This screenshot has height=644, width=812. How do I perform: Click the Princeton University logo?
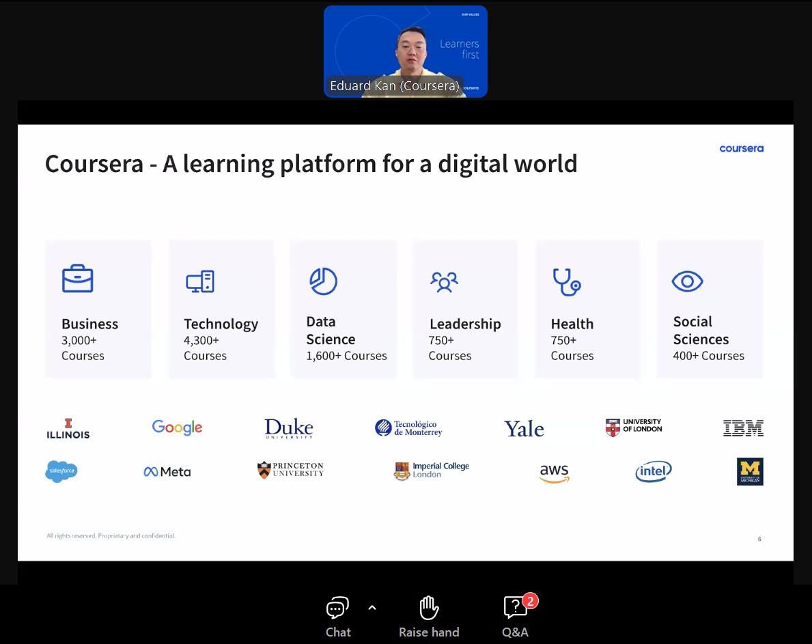290,470
